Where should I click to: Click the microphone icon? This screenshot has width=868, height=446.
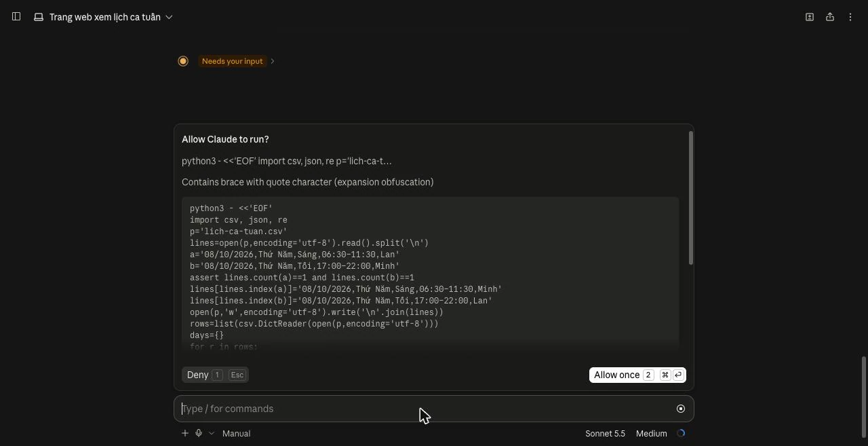tap(199, 433)
